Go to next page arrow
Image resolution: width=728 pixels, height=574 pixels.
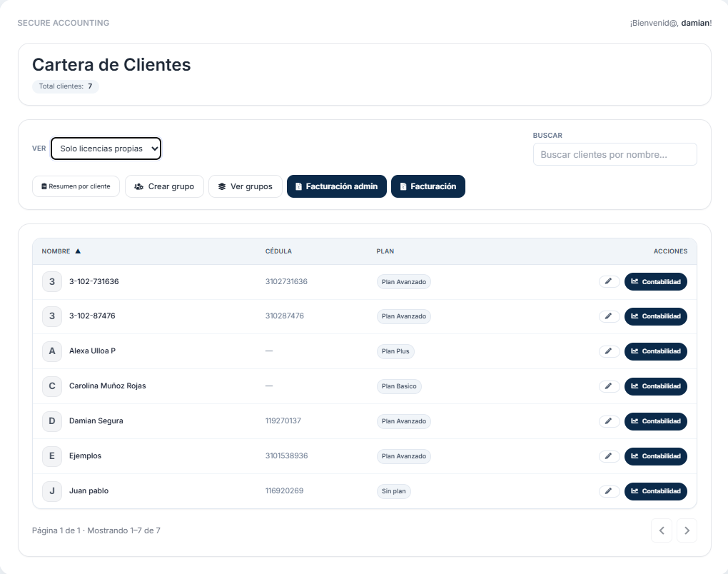point(687,530)
